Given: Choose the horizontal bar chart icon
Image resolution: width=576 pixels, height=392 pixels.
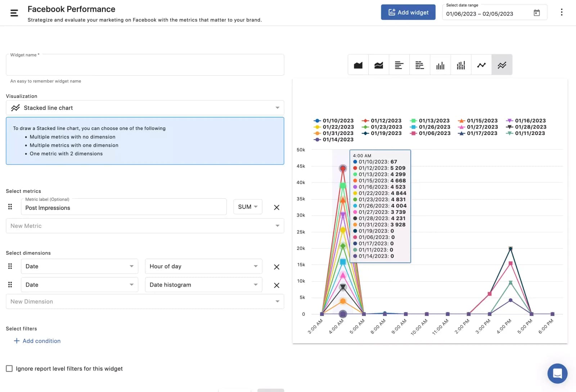Looking at the screenshot, I should 399,65.
